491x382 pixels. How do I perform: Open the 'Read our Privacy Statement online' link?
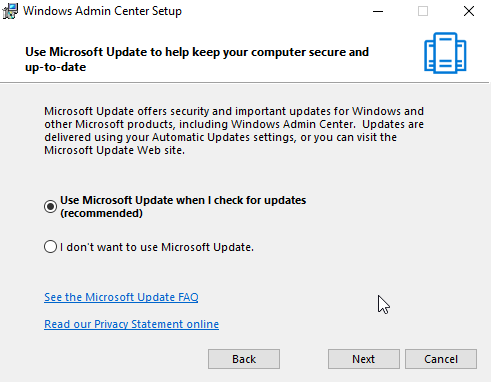point(132,324)
